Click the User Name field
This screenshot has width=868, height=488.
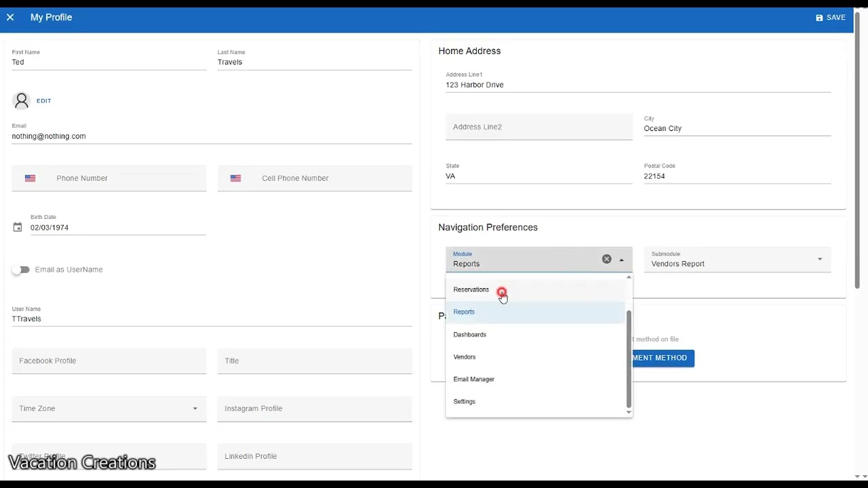coord(212,315)
